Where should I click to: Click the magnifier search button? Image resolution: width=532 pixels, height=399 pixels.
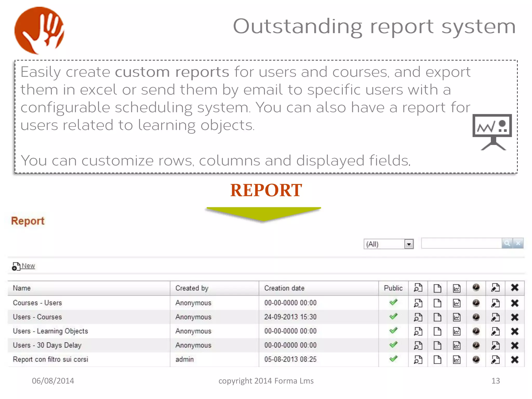point(507,243)
